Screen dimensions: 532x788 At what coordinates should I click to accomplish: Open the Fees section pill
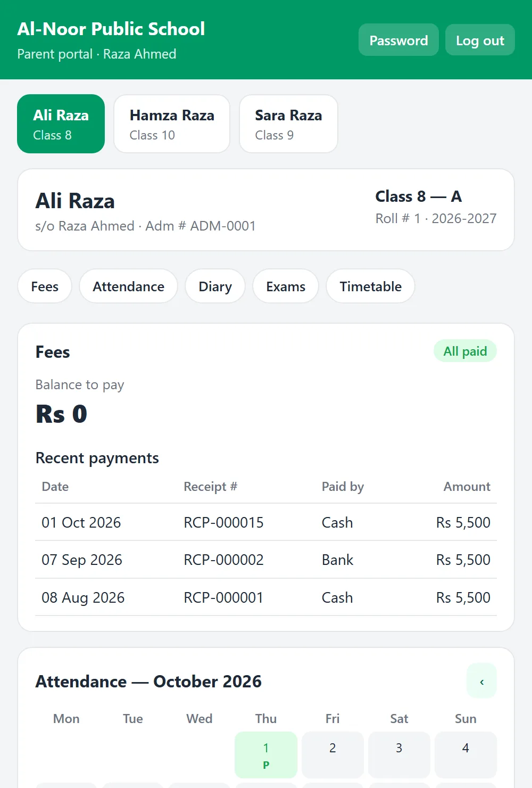(45, 286)
